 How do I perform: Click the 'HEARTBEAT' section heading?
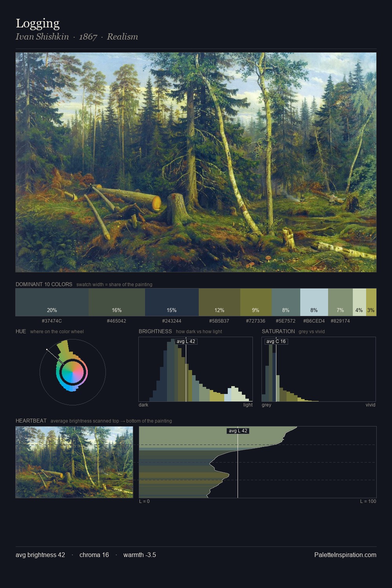point(31,421)
